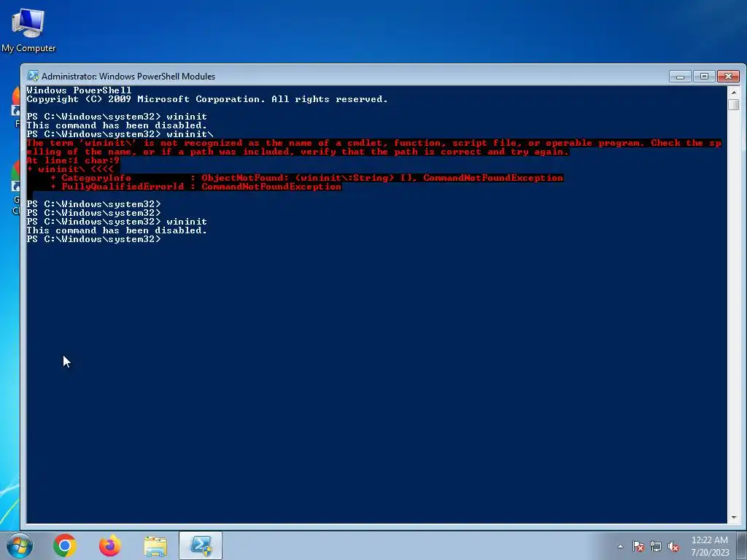The image size is (747, 560).
Task: Click the title 'Administrator: Windows PowerShell Modules'
Action: (128, 76)
